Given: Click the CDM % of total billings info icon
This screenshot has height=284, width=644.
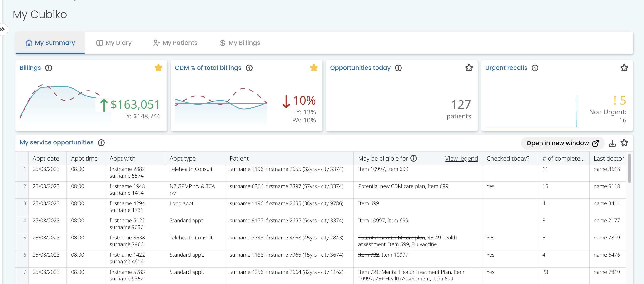Looking at the screenshot, I should pos(249,68).
